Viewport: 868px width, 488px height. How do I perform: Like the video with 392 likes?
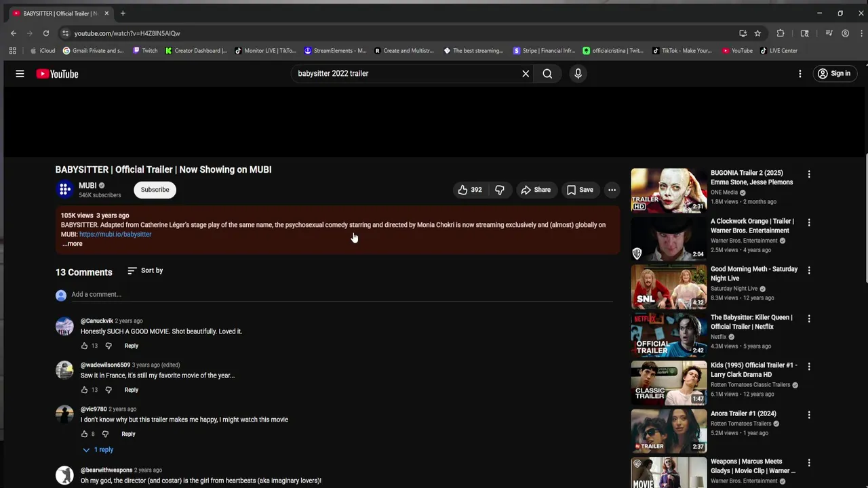pos(470,190)
